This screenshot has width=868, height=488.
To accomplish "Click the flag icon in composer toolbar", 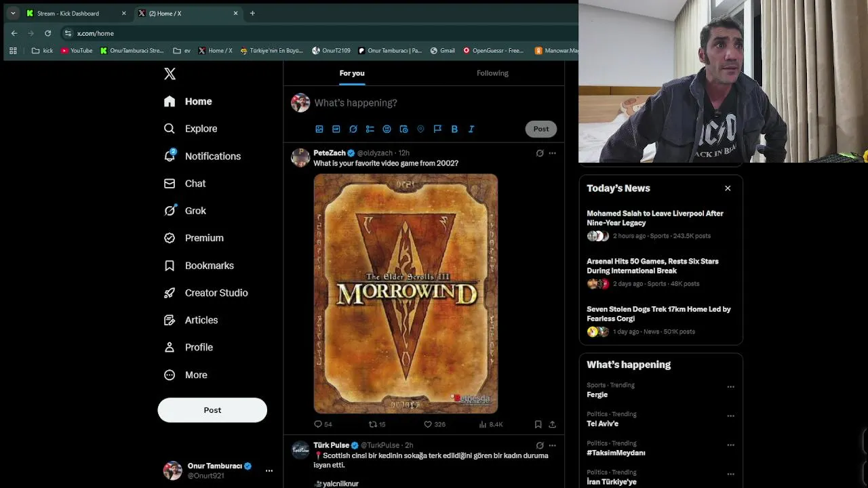I will click(437, 129).
